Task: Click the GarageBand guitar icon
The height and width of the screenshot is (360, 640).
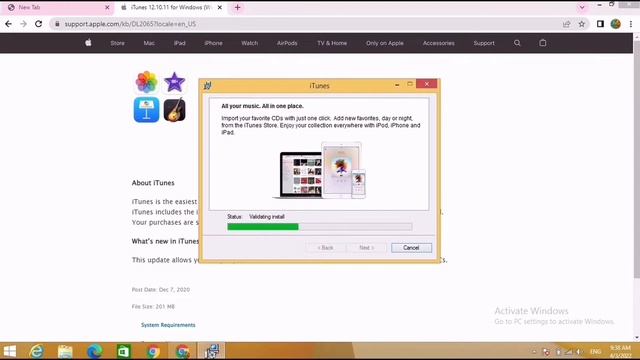Action: (x=175, y=110)
